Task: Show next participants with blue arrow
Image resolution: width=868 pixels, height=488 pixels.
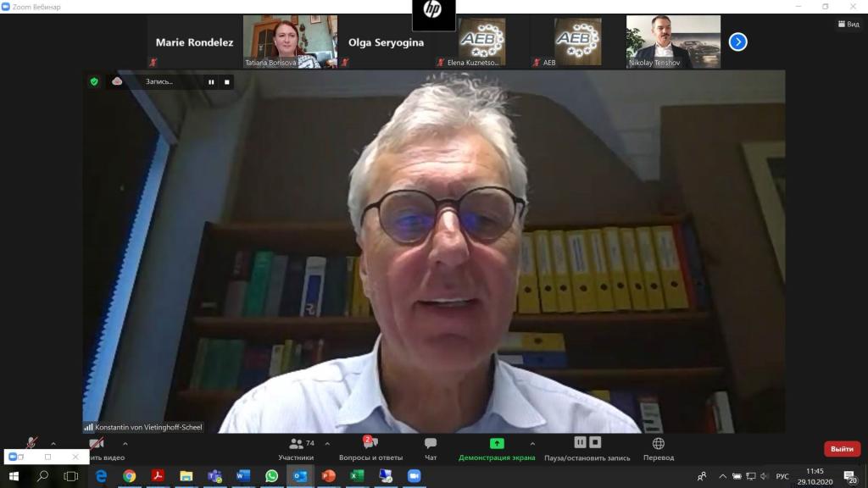Action: (737, 42)
